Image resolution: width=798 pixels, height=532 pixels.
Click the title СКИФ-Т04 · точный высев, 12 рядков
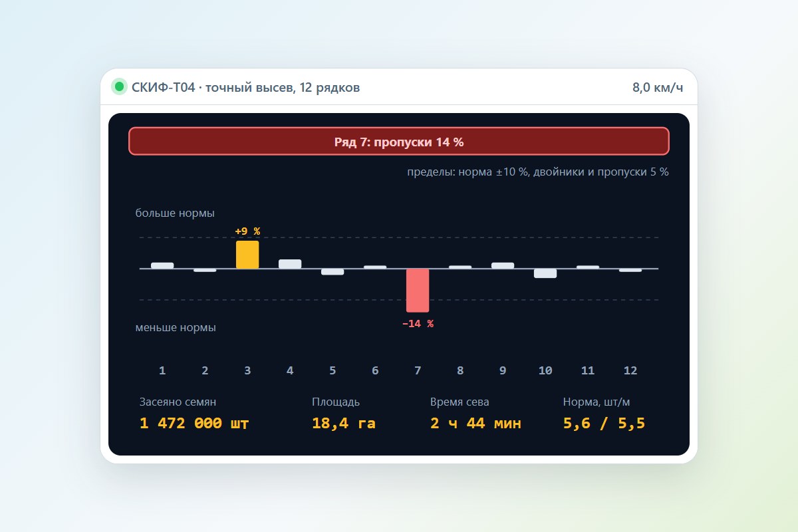click(246, 87)
